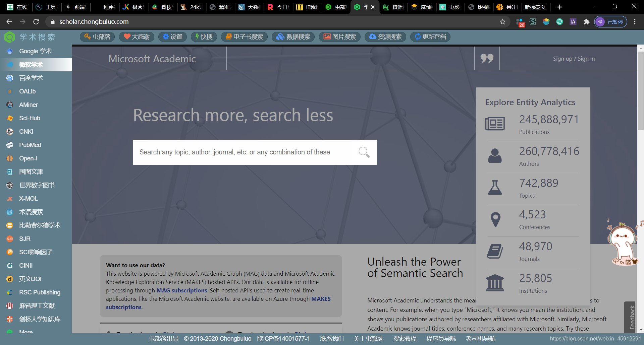This screenshot has height=345, width=644.
Task: Click the Institutions building icon
Action: [x=495, y=283]
